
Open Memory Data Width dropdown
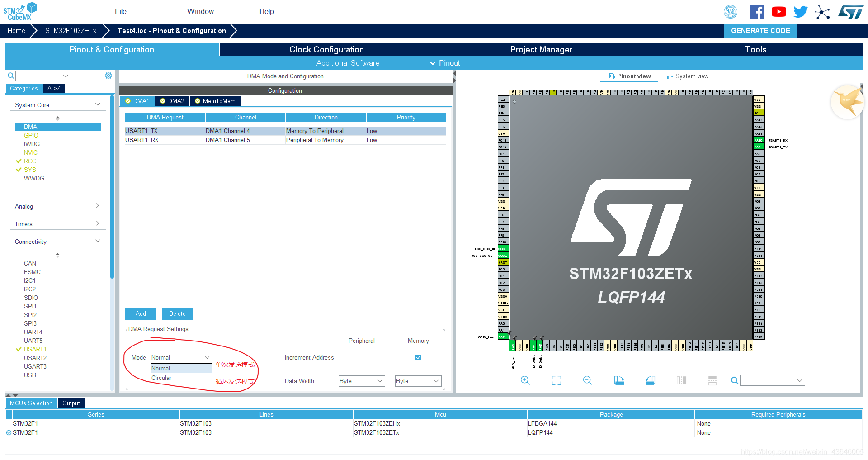(x=418, y=381)
